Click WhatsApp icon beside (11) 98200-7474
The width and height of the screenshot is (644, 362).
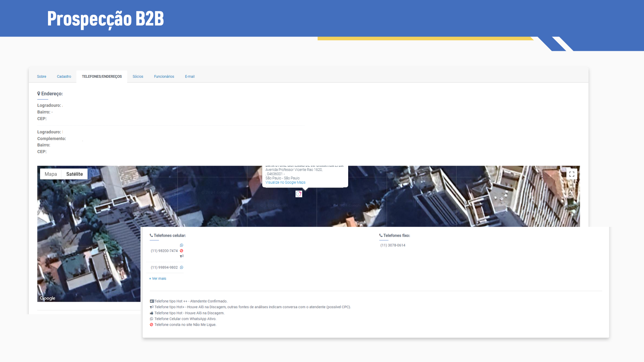(181, 245)
